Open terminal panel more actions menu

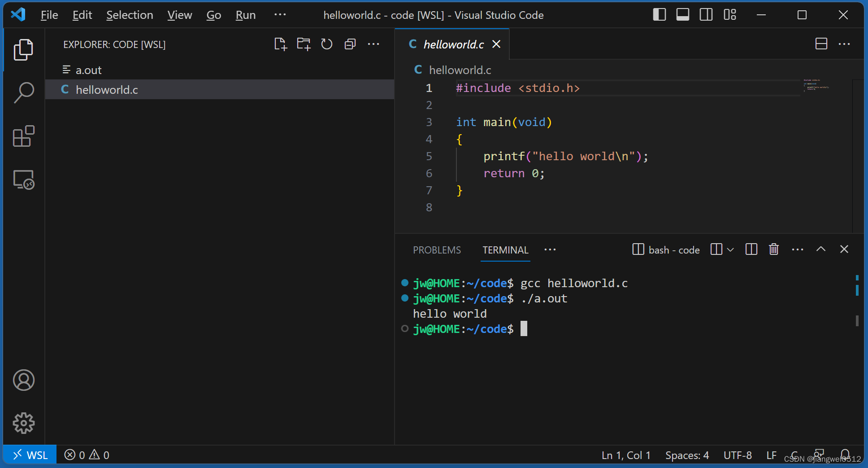tap(798, 249)
